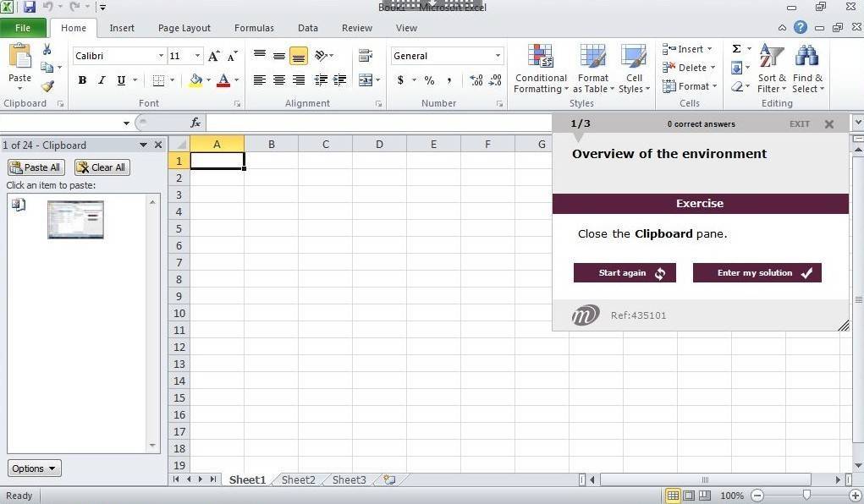Open the font name Calibri dropdown
The width and height of the screenshot is (864, 504).
[x=161, y=56]
